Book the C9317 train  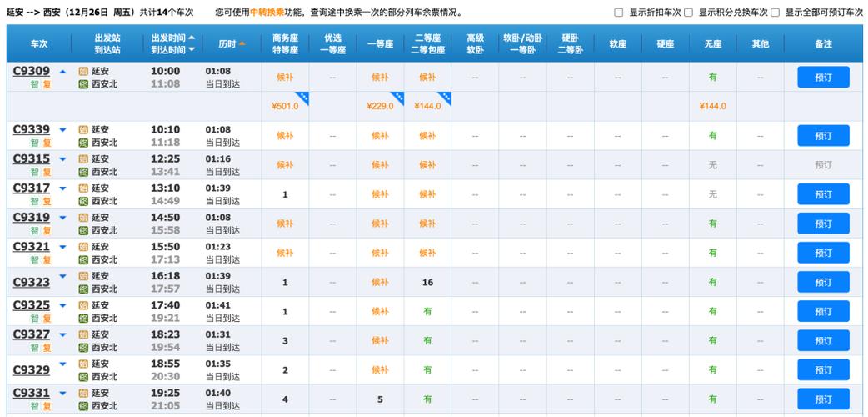point(823,194)
